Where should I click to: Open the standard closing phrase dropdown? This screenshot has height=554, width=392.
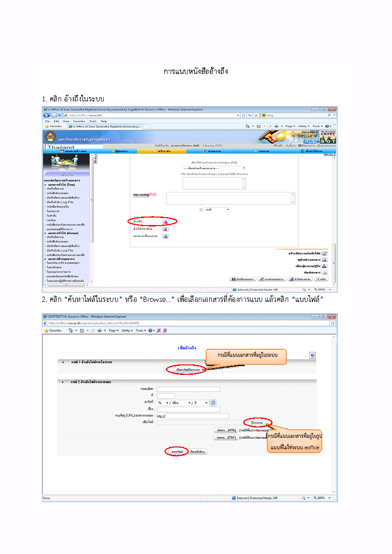(214, 168)
